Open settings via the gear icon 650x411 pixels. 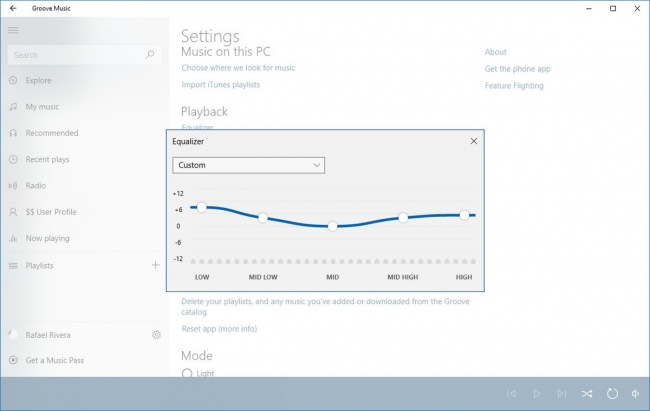[x=156, y=335]
